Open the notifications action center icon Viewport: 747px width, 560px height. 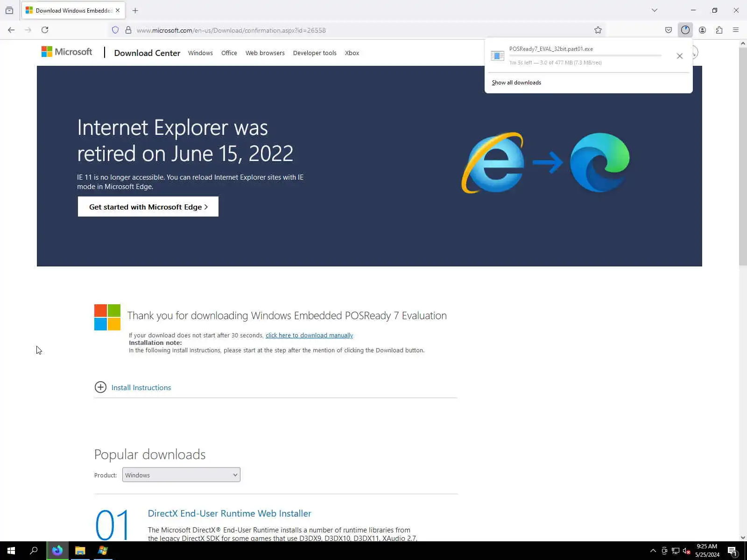[733, 551]
